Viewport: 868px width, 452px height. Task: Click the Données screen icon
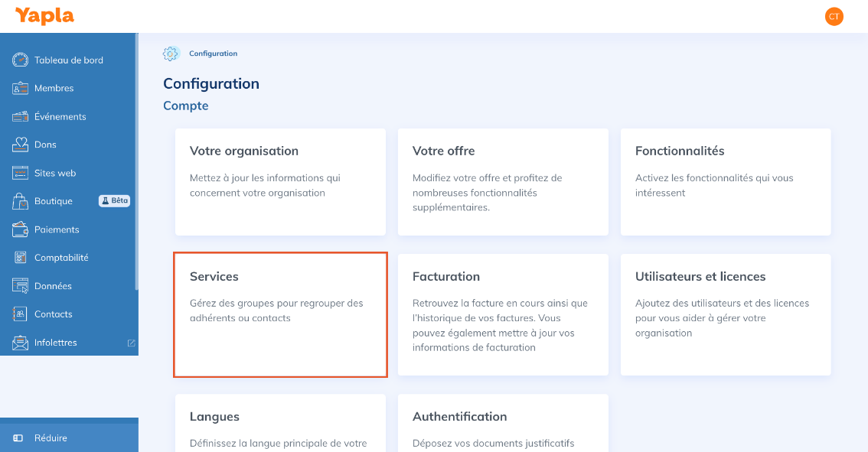[21, 285]
